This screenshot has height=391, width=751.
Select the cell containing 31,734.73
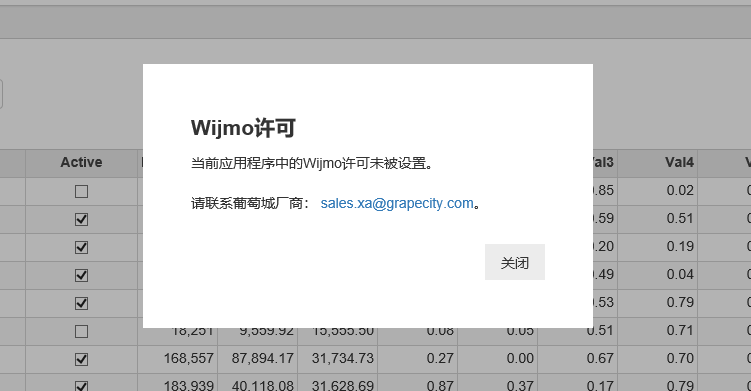pyautogui.click(x=338, y=359)
